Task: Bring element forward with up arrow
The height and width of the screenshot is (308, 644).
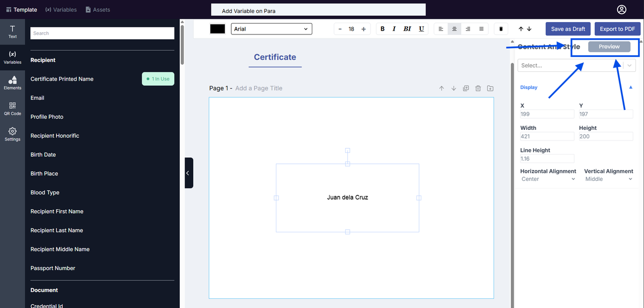Action: click(521, 29)
